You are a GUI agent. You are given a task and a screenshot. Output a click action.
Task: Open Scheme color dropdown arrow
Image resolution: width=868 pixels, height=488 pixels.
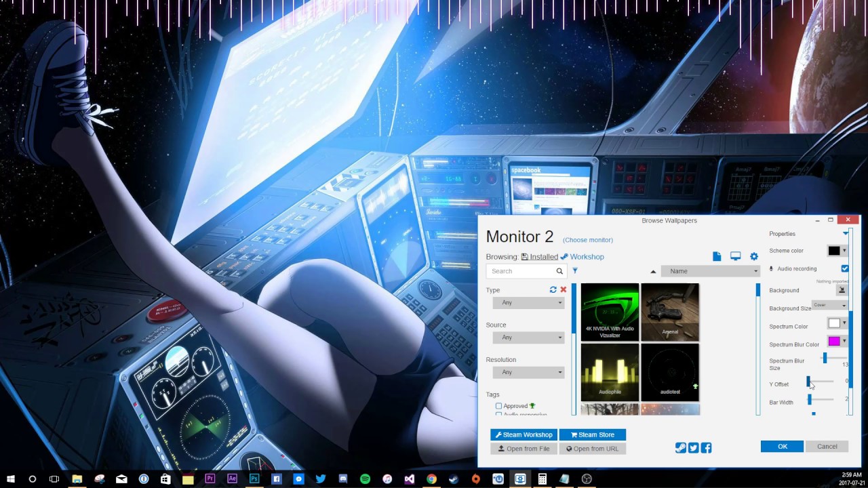tap(844, 251)
